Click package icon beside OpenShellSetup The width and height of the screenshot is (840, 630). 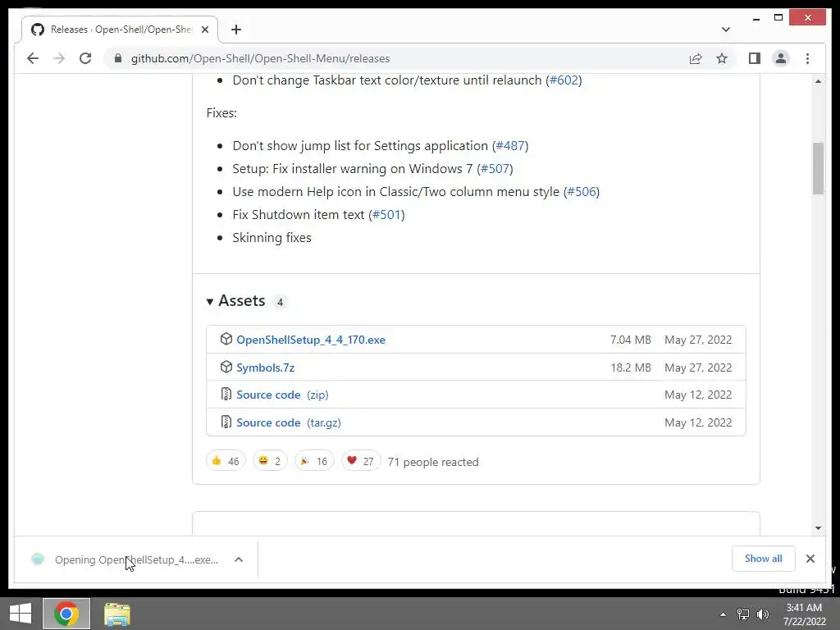[x=226, y=339]
